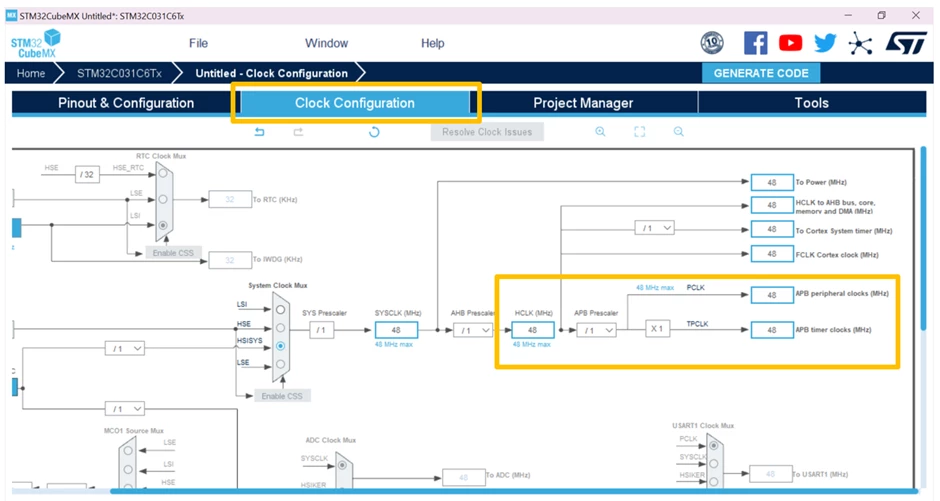
Task: Open the ST community network icon
Action: 860,44
